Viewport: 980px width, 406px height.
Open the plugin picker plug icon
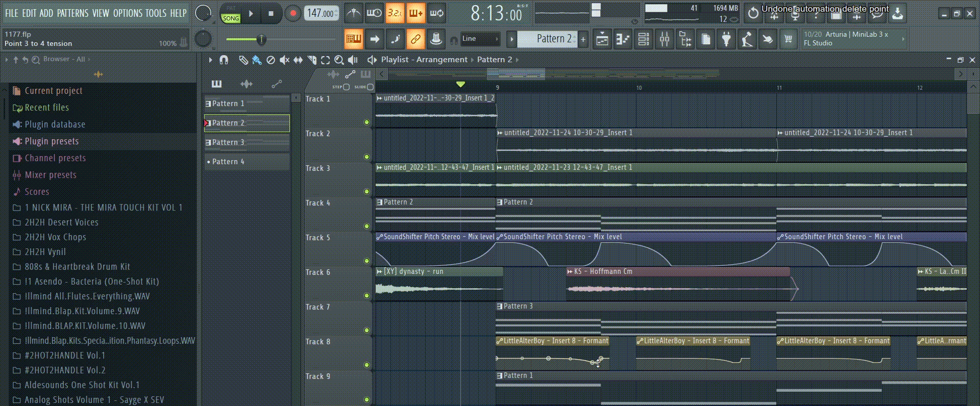pyautogui.click(x=726, y=39)
